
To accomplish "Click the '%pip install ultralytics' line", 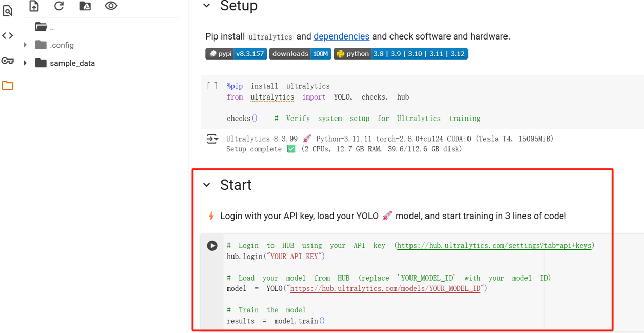I will point(278,86).
